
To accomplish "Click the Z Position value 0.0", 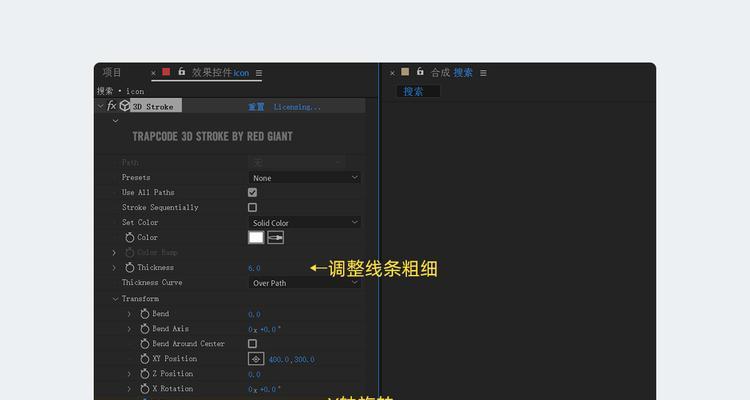I will (x=254, y=374).
